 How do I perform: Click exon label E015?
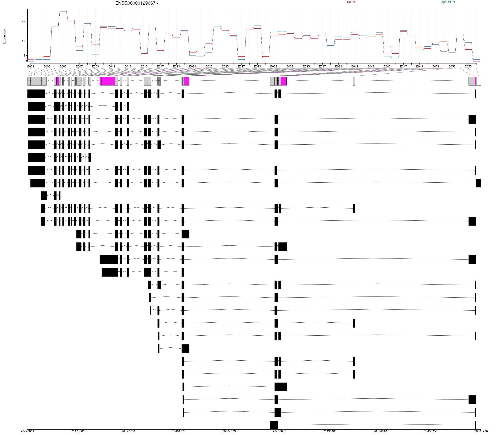click(x=144, y=66)
